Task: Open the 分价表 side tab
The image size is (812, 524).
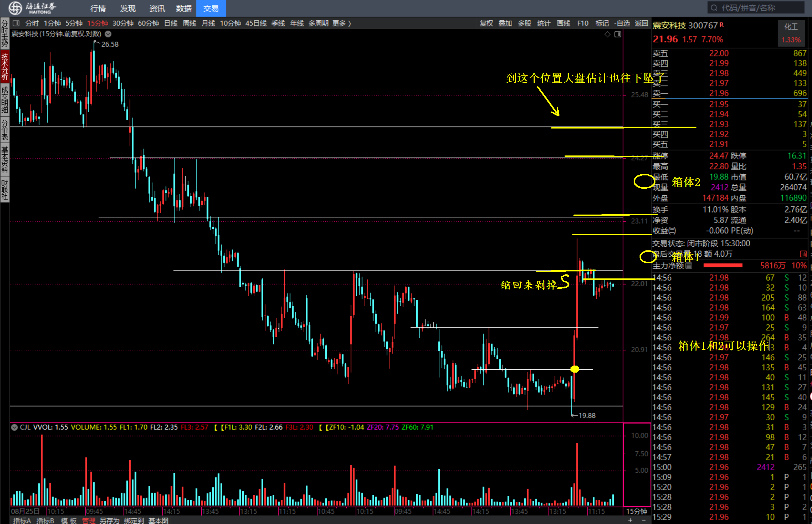Action: coord(4,129)
